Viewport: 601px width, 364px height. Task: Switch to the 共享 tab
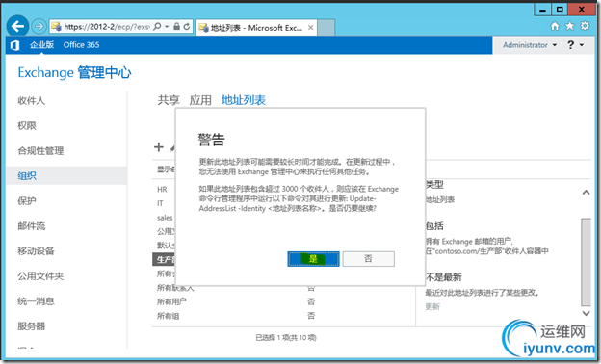pos(169,100)
